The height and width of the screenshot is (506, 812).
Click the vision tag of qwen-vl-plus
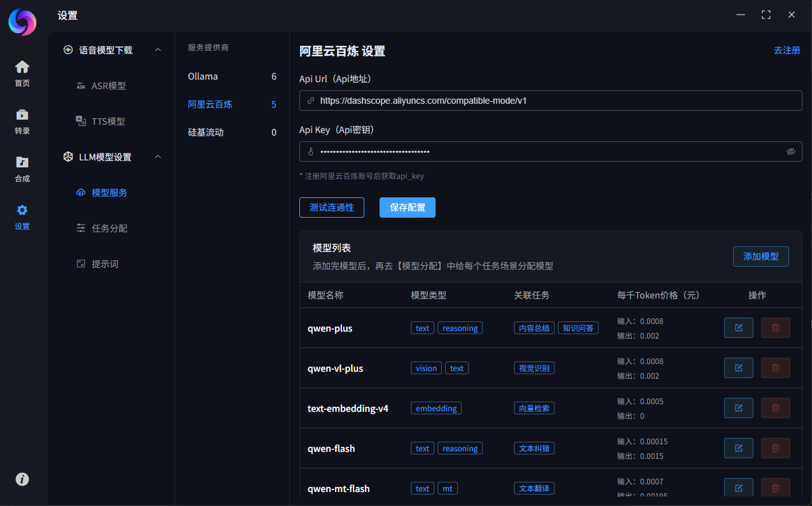tap(426, 368)
